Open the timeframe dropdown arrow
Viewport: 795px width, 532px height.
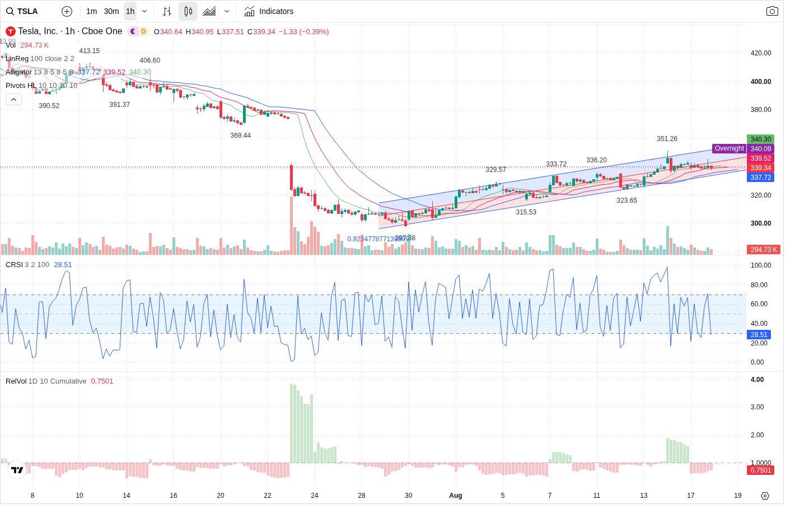point(144,11)
